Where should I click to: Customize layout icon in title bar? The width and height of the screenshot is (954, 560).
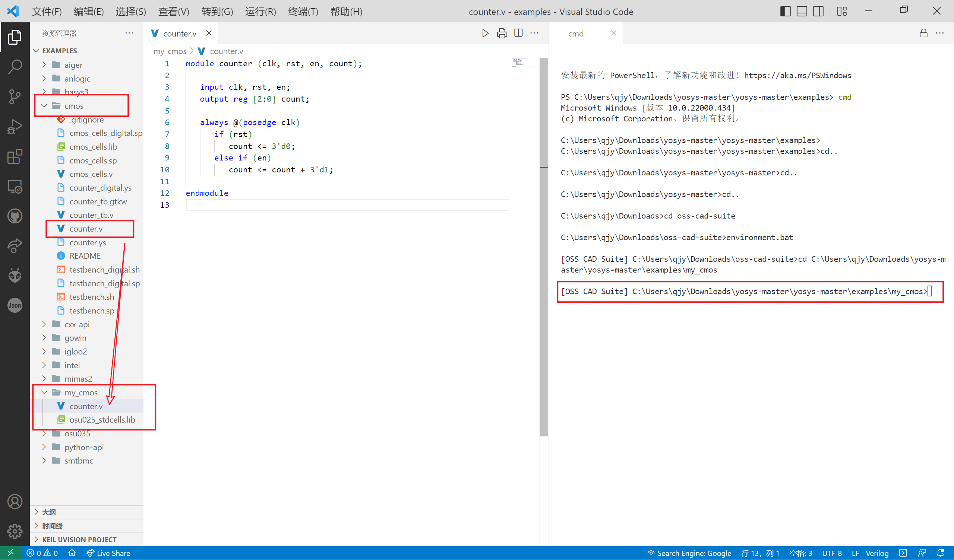[841, 11]
